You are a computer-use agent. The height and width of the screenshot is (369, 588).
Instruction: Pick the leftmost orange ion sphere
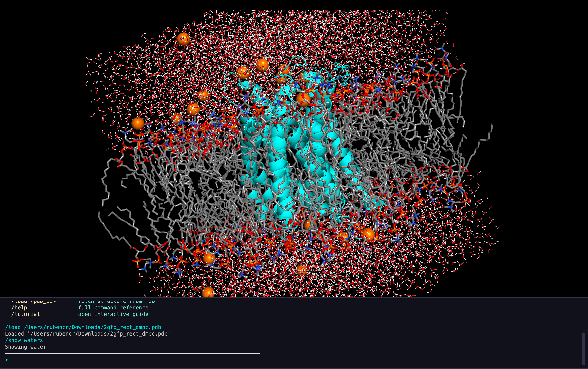(x=138, y=123)
